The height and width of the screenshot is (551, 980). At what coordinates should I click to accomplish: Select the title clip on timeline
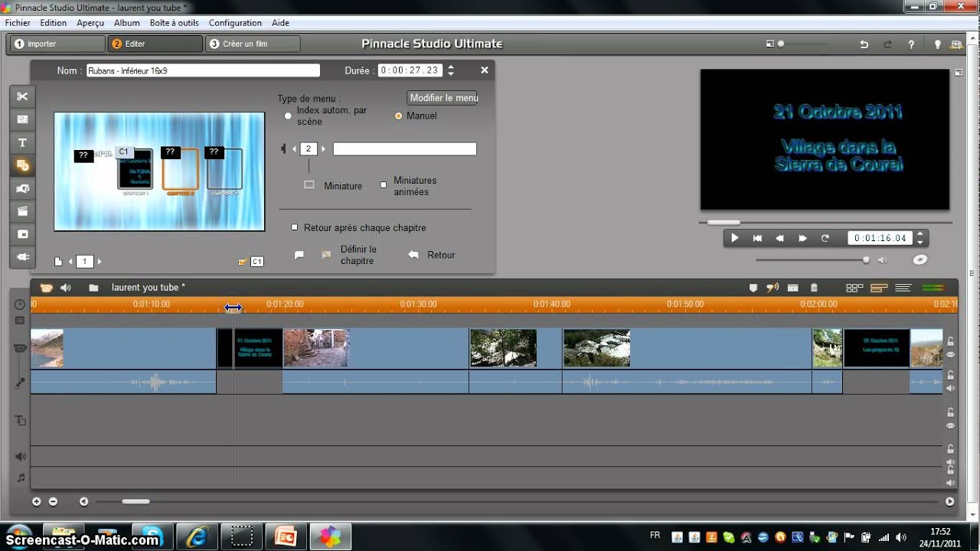[250, 348]
